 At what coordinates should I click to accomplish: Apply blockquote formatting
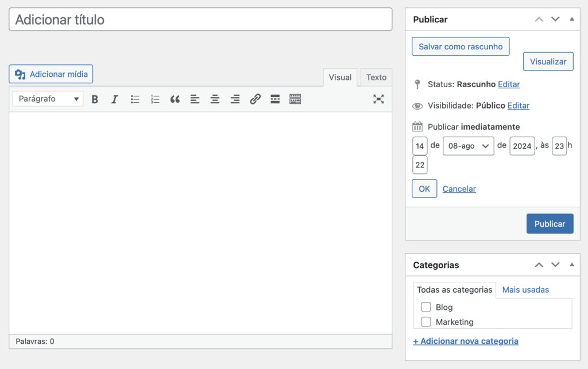(x=175, y=99)
